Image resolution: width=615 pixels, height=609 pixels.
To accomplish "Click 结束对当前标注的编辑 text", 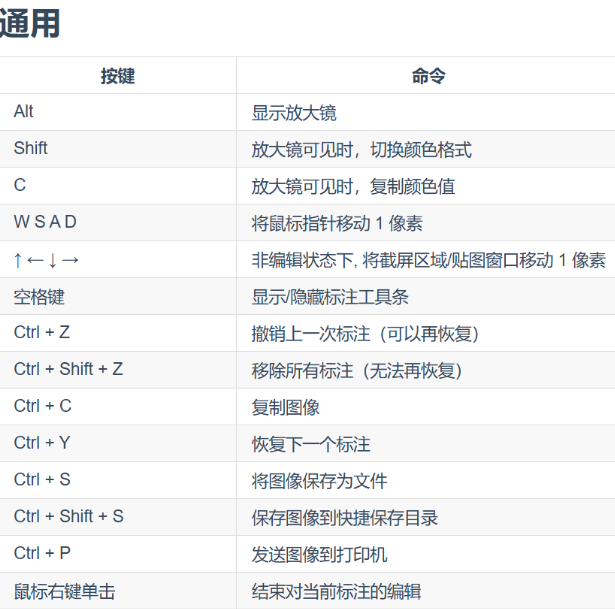I will (x=337, y=592).
